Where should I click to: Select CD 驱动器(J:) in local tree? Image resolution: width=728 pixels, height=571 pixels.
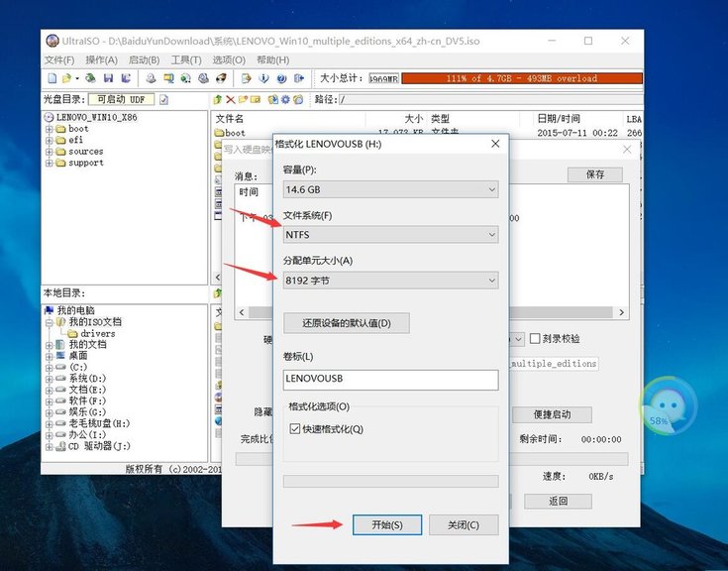tap(99, 446)
